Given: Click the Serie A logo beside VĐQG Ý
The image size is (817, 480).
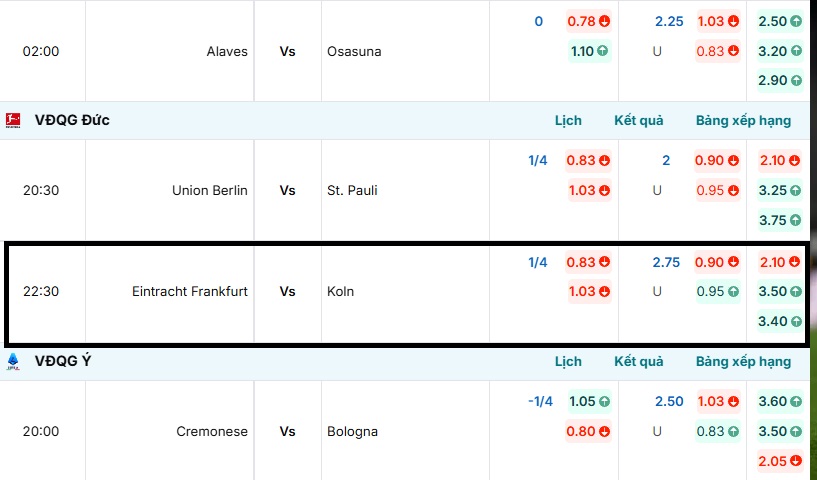Looking at the screenshot, I should click(13, 361).
